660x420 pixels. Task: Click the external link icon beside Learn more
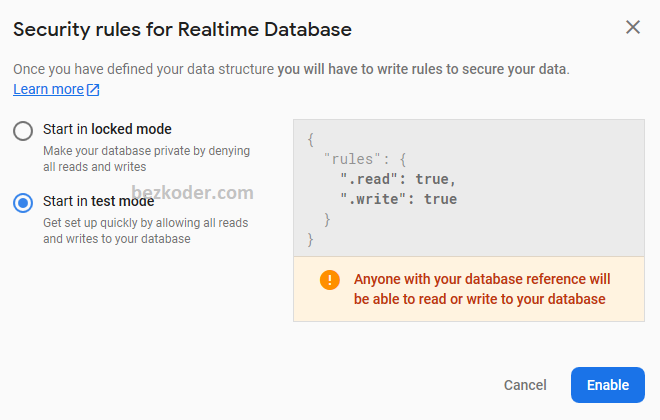(93, 90)
